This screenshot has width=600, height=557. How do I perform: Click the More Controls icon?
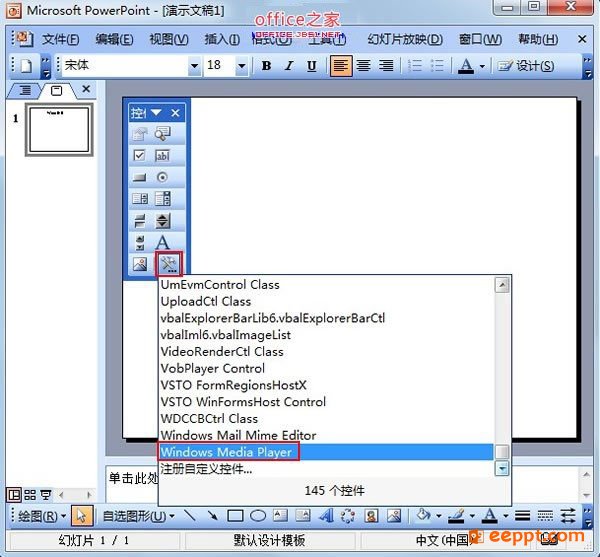[169, 264]
